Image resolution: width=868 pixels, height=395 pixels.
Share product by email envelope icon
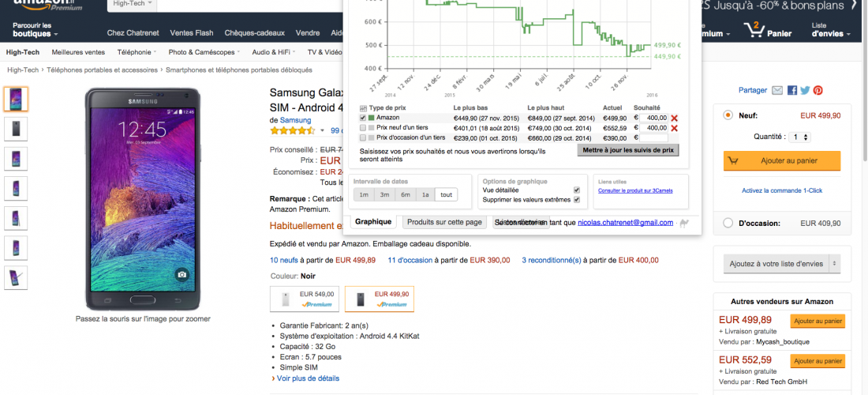point(777,90)
